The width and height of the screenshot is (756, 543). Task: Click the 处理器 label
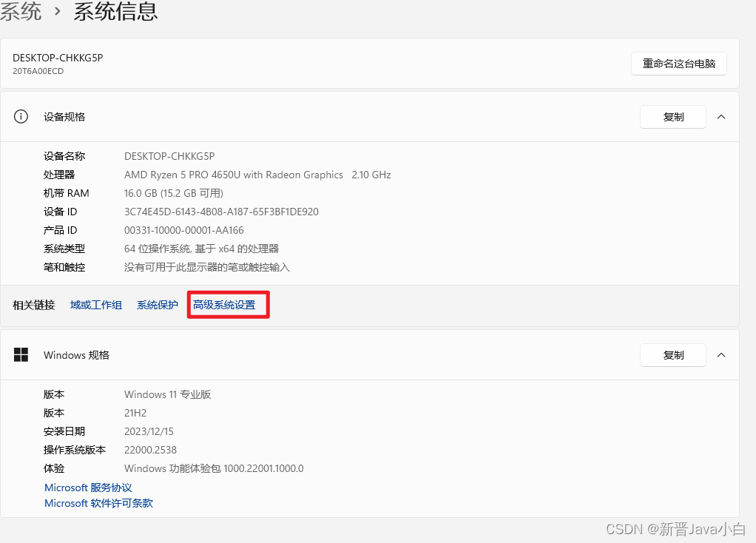click(x=59, y=175)
